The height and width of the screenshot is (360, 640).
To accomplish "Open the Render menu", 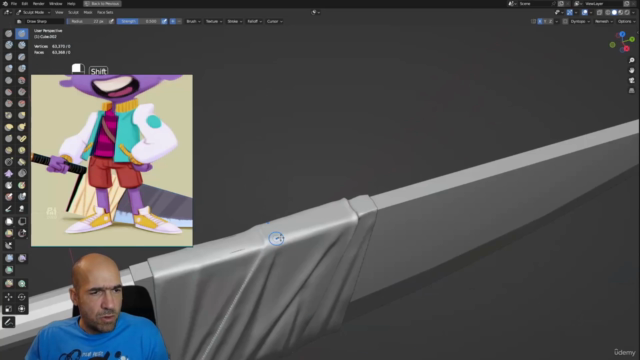I will pos(38,4).
